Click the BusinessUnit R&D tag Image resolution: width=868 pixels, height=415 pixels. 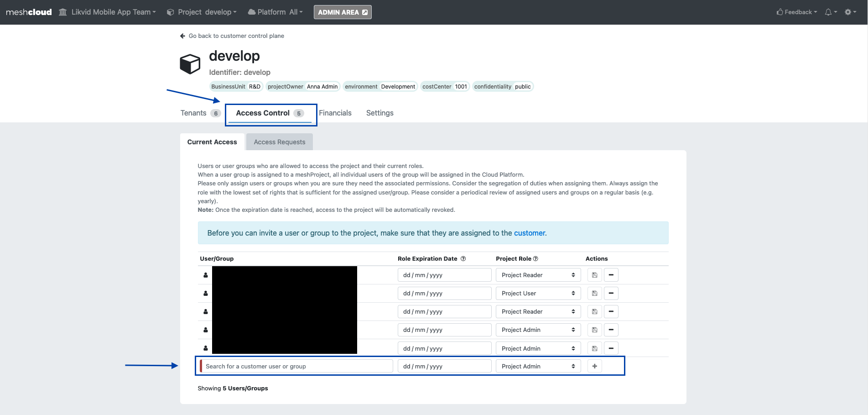pos(236,87)
